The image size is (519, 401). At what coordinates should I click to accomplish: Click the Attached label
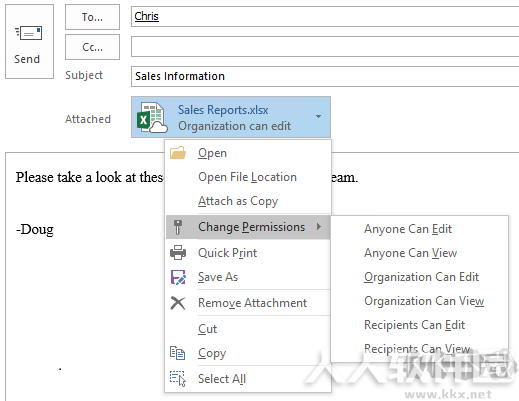tap(88, 119)
